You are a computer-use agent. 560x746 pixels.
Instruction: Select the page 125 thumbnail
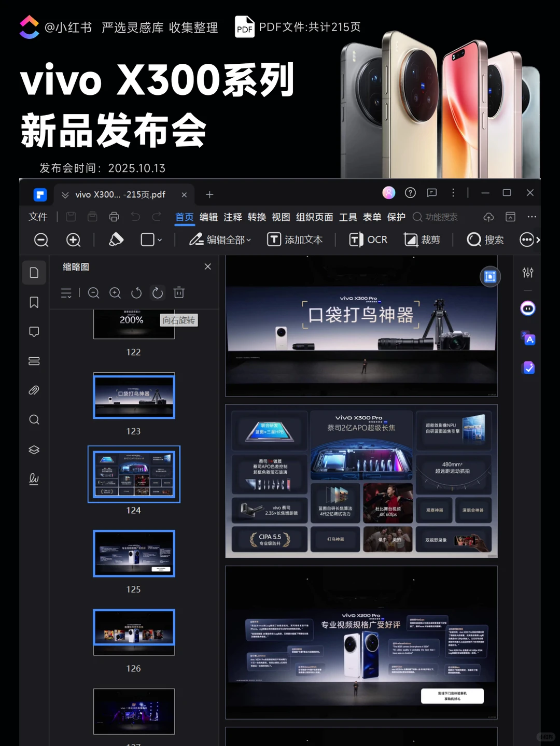click(x=134, y=554)
